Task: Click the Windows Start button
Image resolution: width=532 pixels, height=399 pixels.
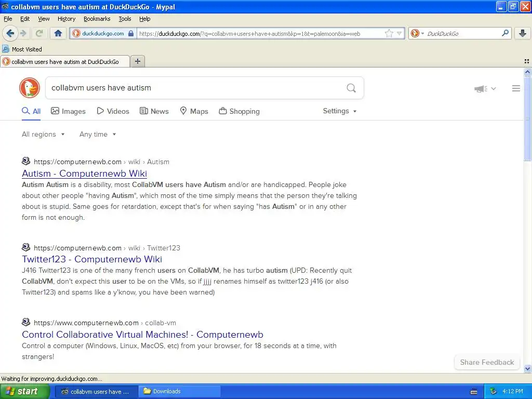Action: click(x=24, y=392)
